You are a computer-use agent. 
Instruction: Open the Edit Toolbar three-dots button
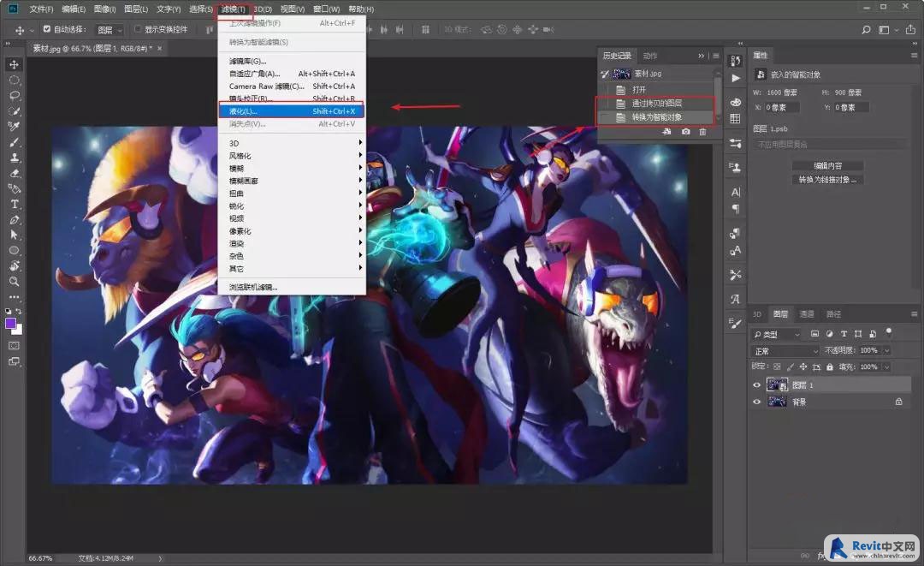(x=15, y=296)
